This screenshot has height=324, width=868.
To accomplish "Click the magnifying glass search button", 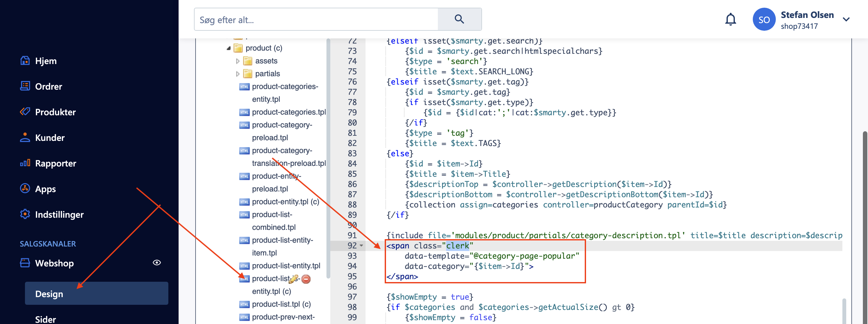I will point(459,19).
